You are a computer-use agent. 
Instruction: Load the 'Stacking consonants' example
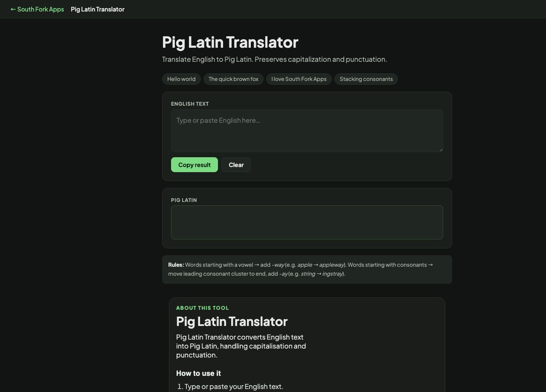pos(366,79)
